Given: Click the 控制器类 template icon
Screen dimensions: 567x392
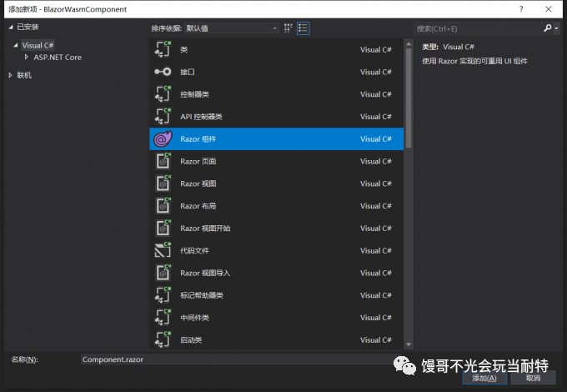Looking at the screenshot, I should [x=163, y=94].
